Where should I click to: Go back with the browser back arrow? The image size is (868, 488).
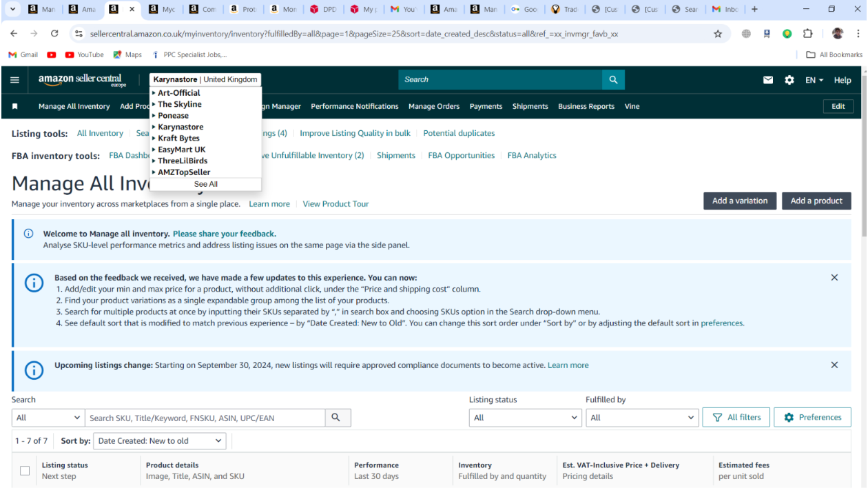15,34
